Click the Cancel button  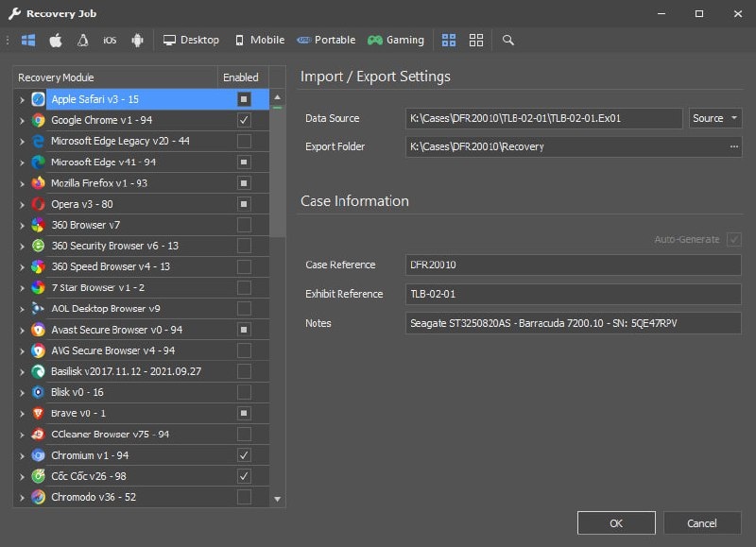pyautogui.click(x=702, y=522)
